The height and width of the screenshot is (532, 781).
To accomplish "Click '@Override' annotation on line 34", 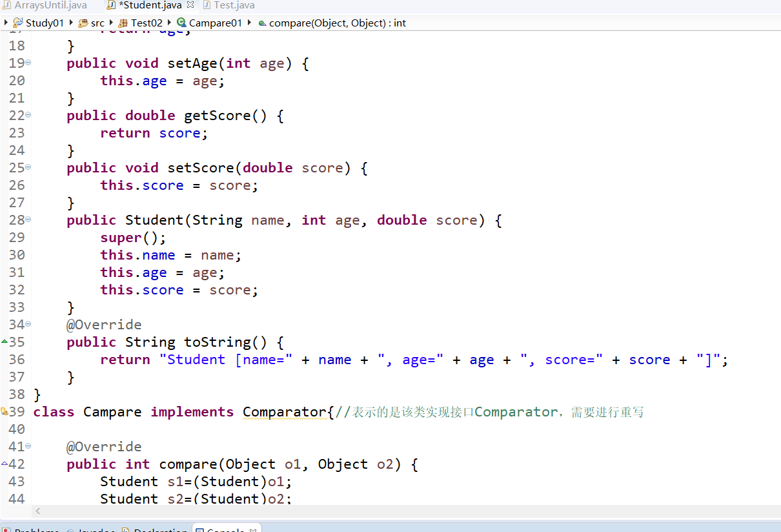I will pos(104,325).
